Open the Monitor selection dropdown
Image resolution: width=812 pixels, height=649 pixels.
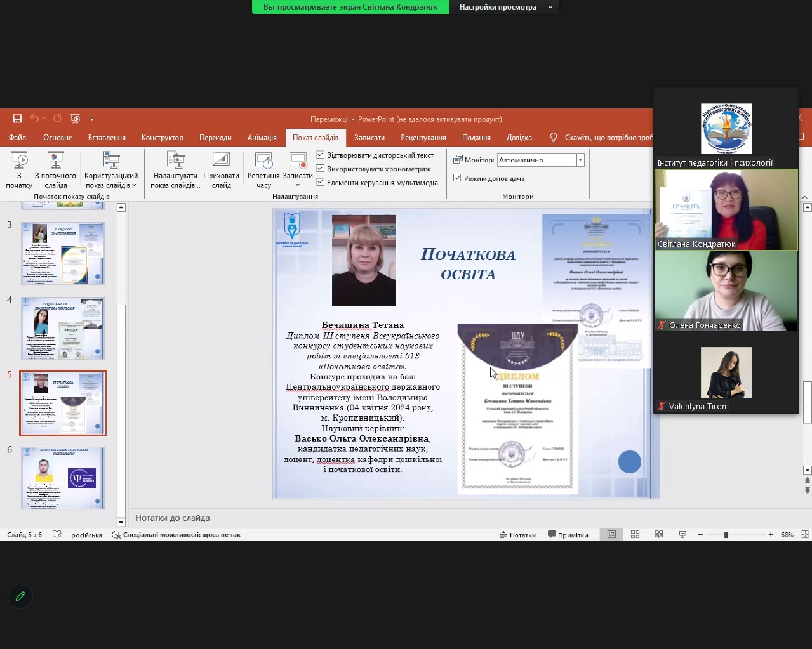(x=580, y=161)
